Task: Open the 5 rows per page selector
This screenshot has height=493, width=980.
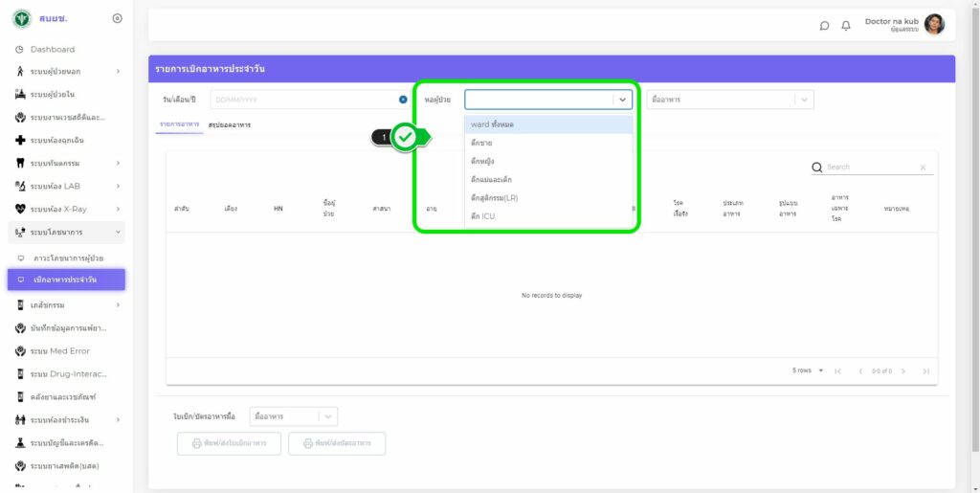Action: coord(808,370)
